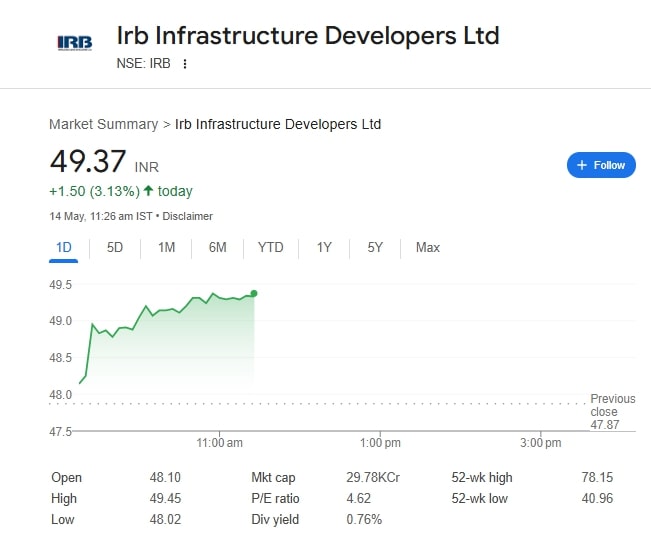
Task: Click the P/E ratio label
Action: [x=275, y=498]
